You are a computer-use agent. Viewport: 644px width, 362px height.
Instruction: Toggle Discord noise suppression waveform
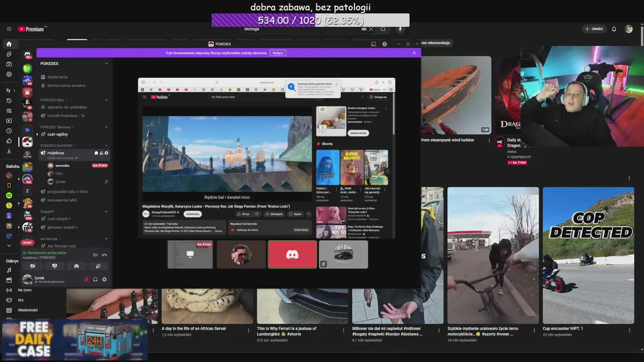[95, 255]
